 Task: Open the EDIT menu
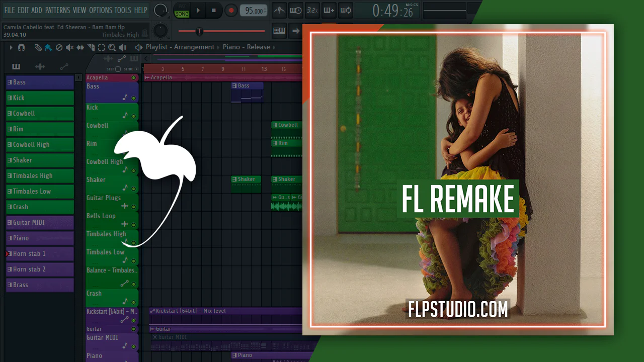(x=23, y=10)
